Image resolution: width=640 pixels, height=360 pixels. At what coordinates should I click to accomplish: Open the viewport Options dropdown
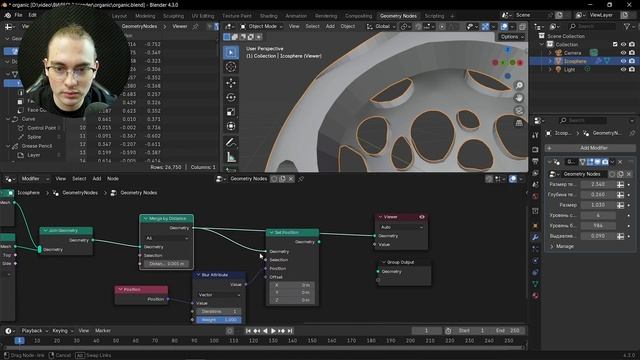pos(511,37)
